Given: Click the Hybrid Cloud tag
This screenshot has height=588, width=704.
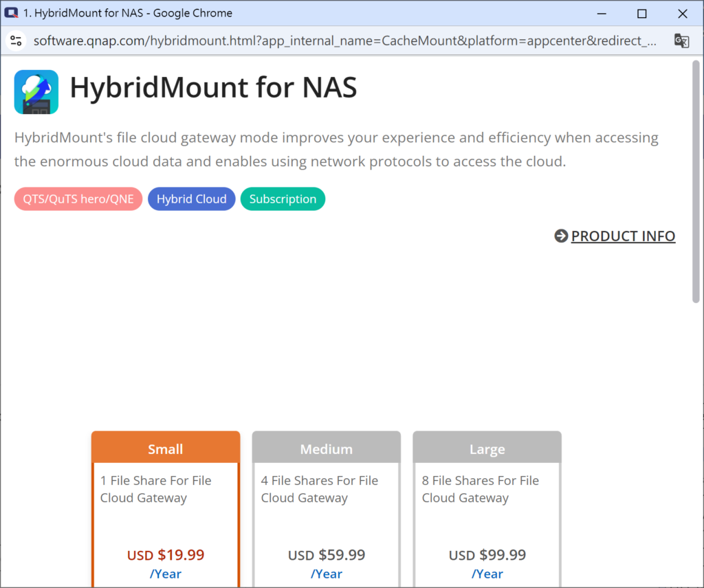Looking at the screenshot, I should pyautogui.click(x=191, y=199).
